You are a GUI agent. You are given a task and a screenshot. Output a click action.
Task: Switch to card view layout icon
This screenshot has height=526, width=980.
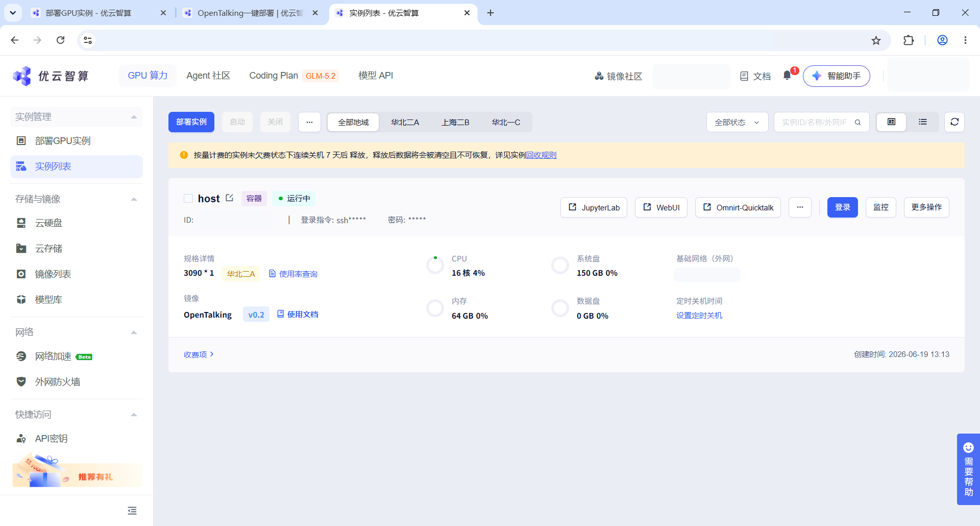891,122
